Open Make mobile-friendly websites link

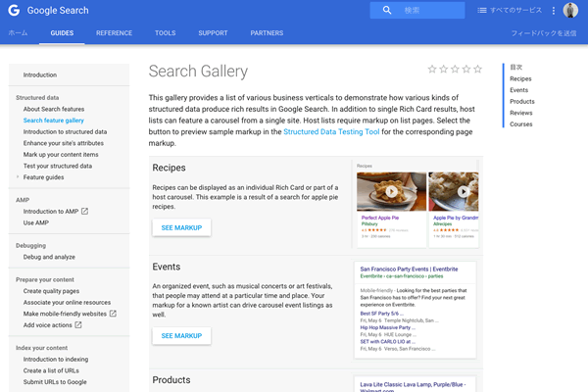[x=65, y=314]
